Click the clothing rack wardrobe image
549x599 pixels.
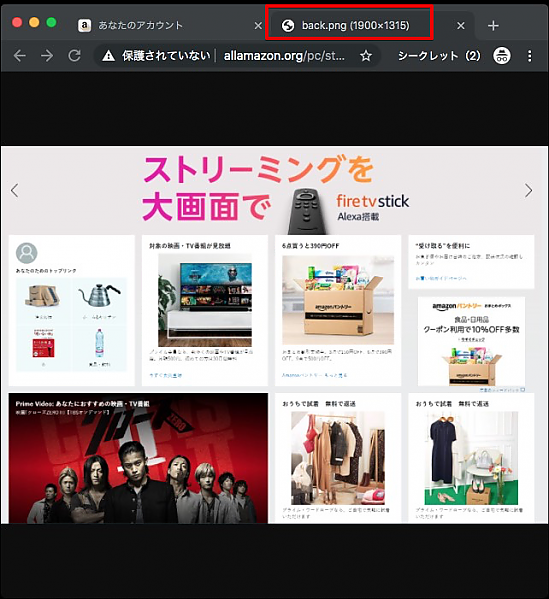click(338, 458)
